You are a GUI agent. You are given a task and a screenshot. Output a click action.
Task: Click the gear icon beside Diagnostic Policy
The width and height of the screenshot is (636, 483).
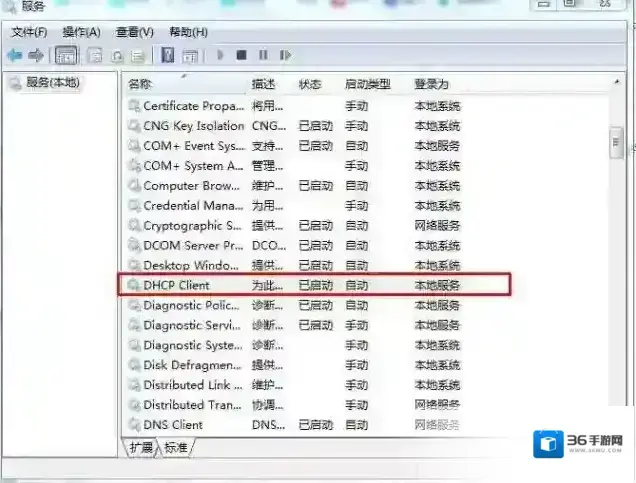134,305
